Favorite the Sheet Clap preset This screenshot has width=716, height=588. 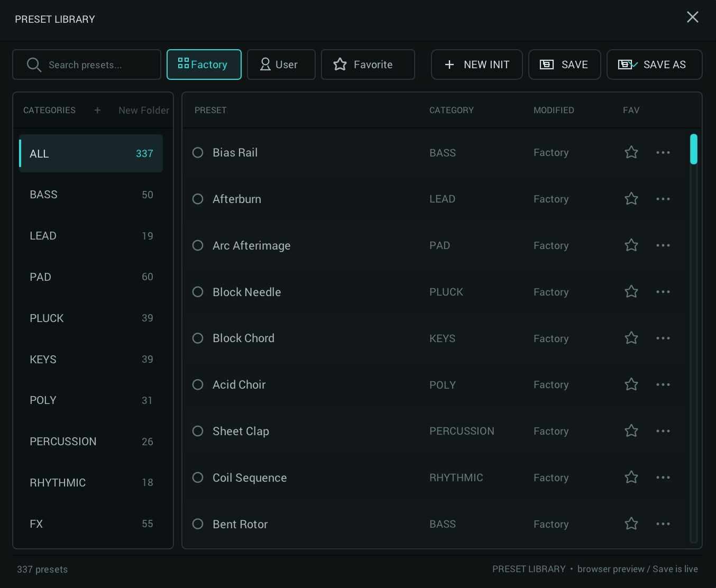631,431
